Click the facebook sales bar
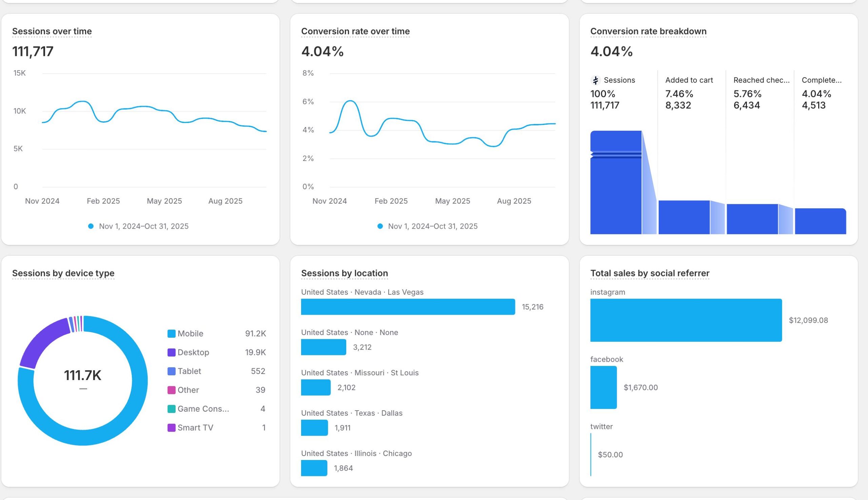The image size is (868, 500). point(603,387)
